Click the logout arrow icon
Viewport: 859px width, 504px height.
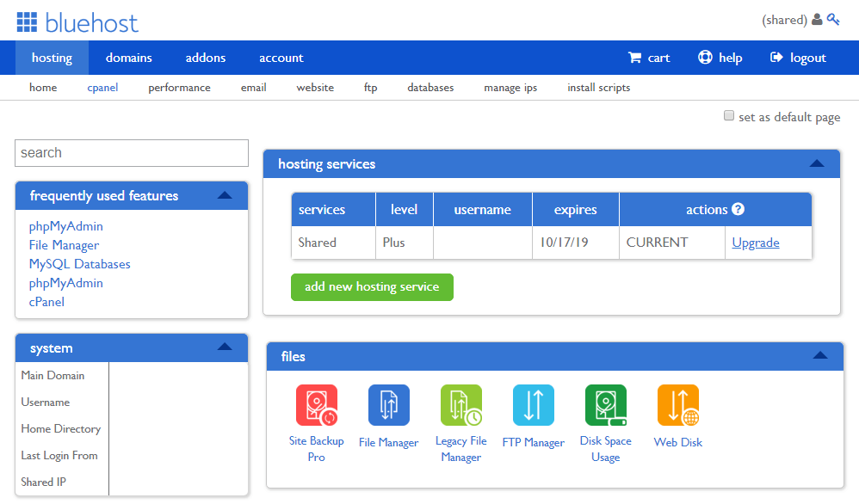click(776, 58)
